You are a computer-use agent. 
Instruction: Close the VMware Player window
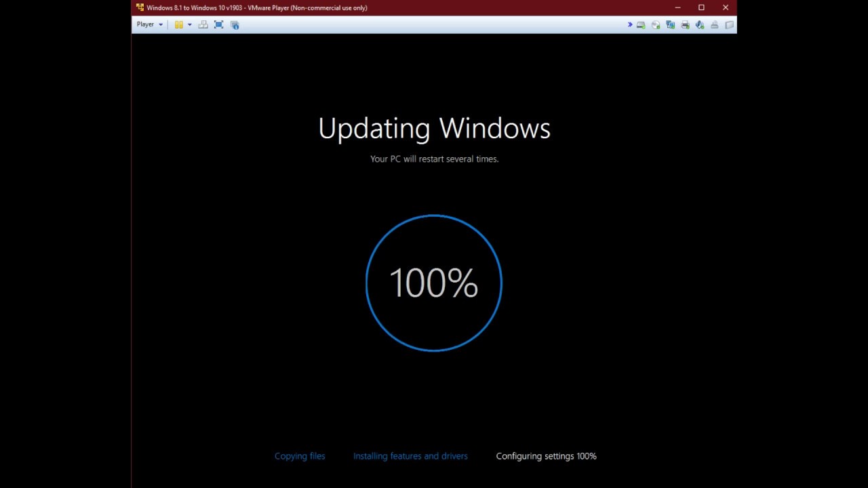pyautogui.click(x=725, y=7)
